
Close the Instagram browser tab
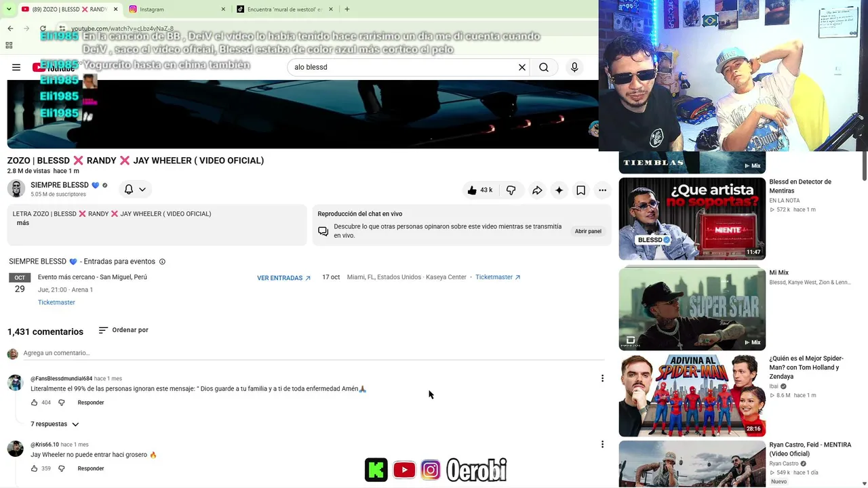pyautogui.click(x=224, y=9)
